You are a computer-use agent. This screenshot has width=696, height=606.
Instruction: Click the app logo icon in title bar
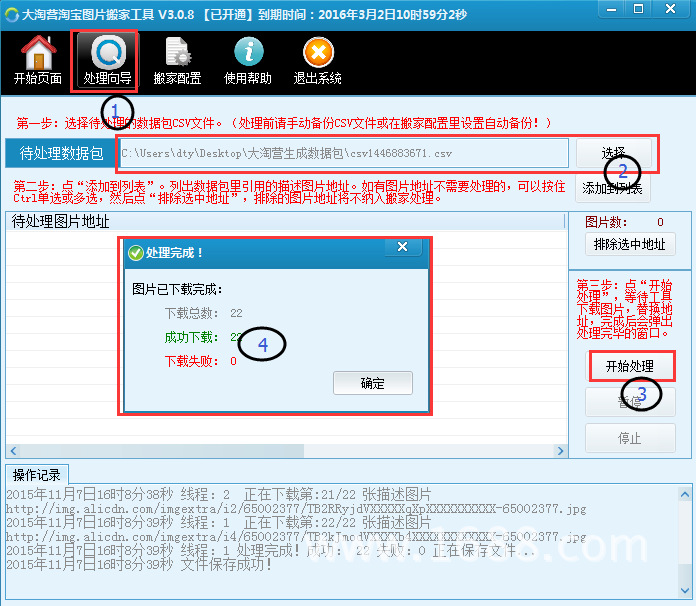[x=12, y=15]
